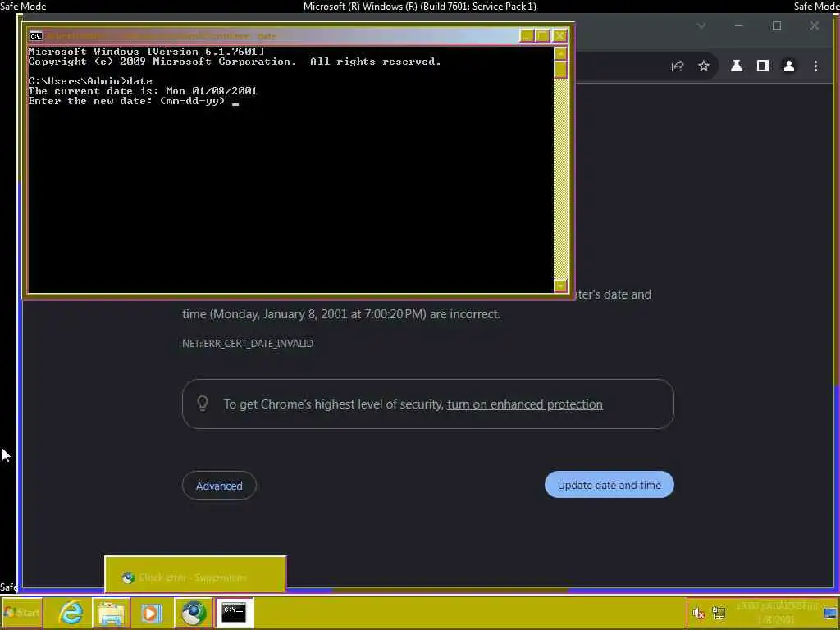
Task: Click the Command Prompt scrollbar thumb
Action: point(560,70)
